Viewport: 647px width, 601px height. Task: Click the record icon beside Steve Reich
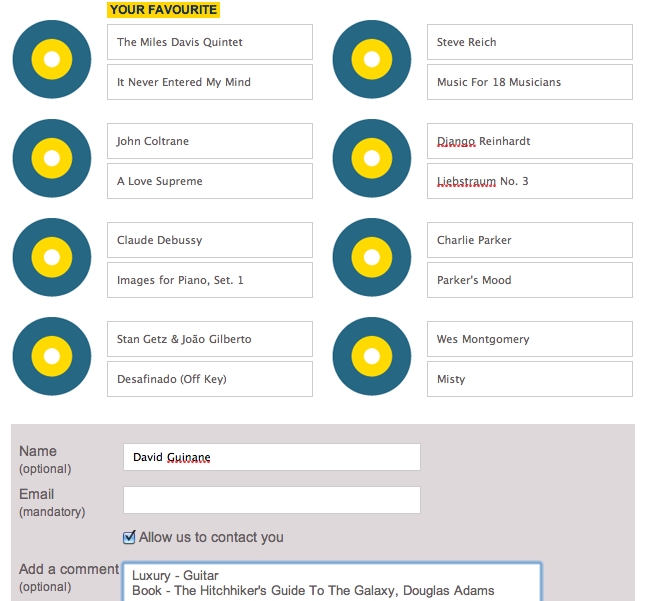point(372,59)
